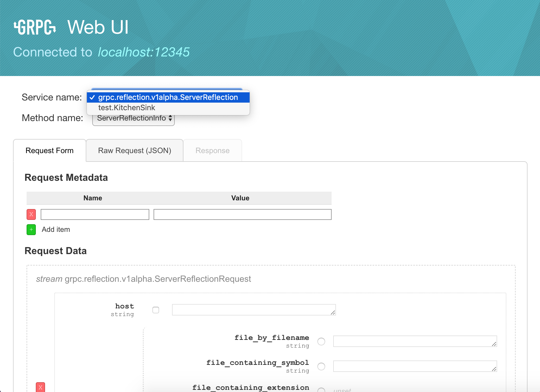Click the red X next to the request message
This screenshot has height=392, width=540.
click(x=40, y=387)
